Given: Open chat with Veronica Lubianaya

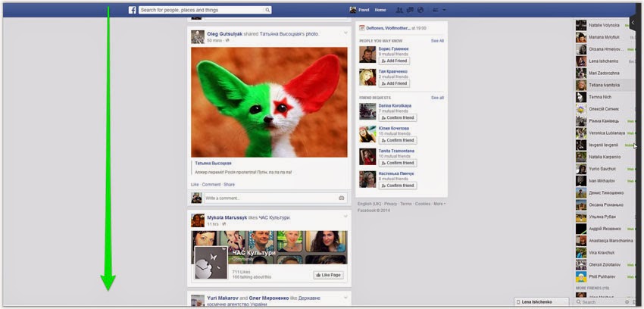Looking at the screenshot, I should (x=604, y=133).
